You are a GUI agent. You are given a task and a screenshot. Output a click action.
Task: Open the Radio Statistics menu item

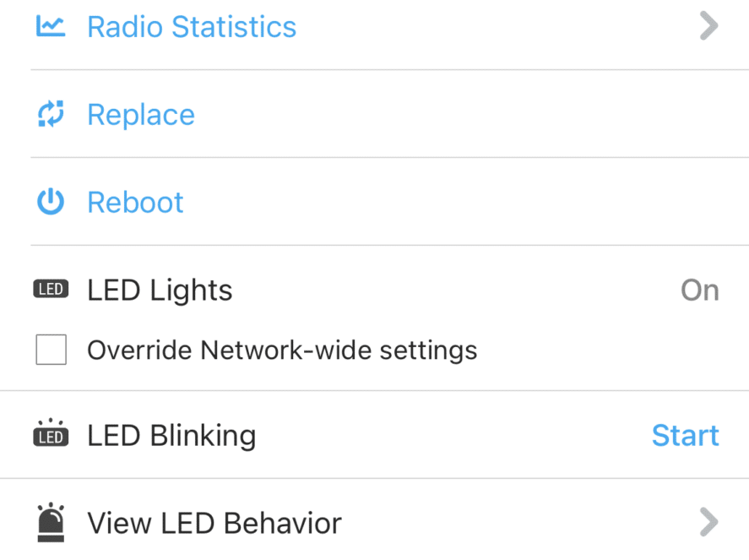375,26
